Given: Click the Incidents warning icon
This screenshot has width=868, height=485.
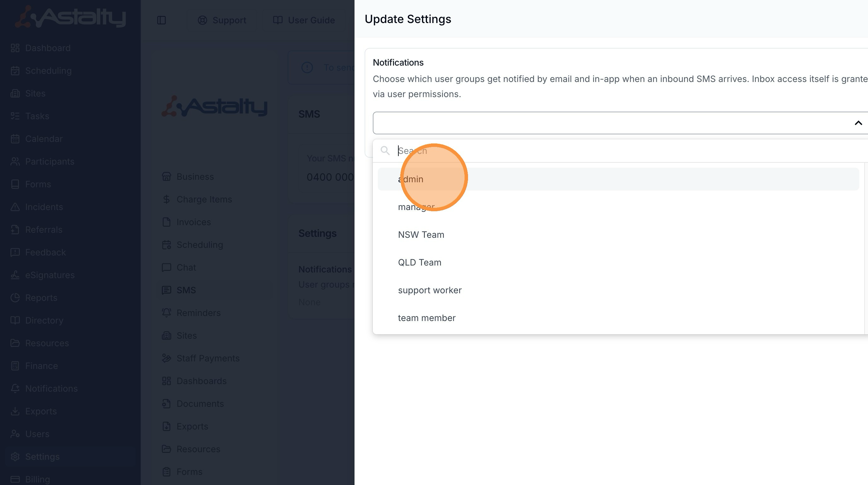Looking at the screenshot, I should point(15,207).
